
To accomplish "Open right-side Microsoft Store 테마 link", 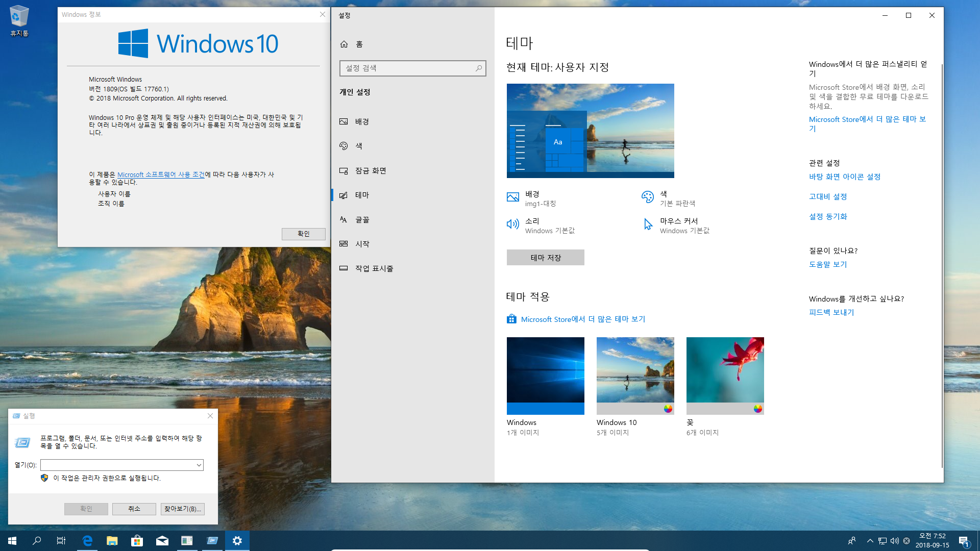I will [867, 124].
